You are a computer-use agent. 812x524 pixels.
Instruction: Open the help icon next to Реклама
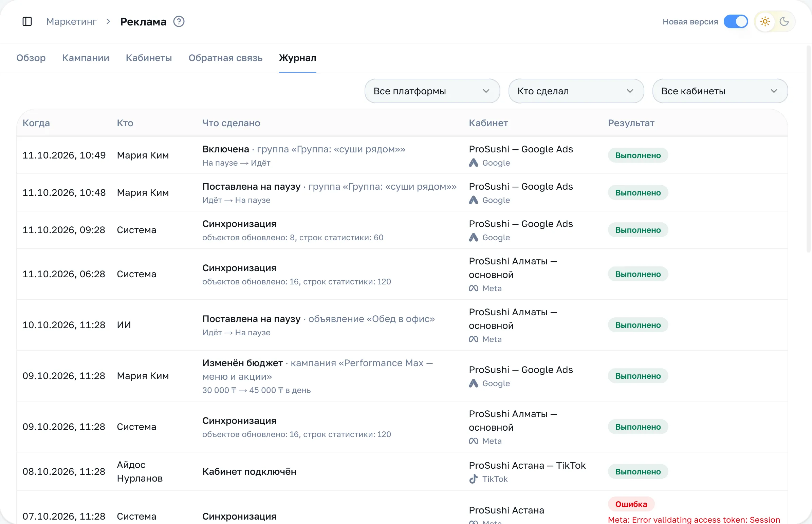point(179,21)
